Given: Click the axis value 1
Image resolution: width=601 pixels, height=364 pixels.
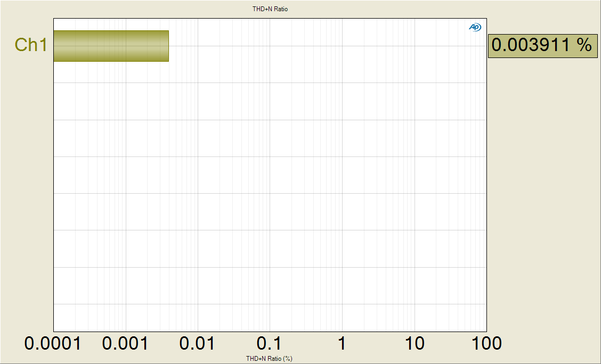Looking at the screenshot, I should pos(342,343).
